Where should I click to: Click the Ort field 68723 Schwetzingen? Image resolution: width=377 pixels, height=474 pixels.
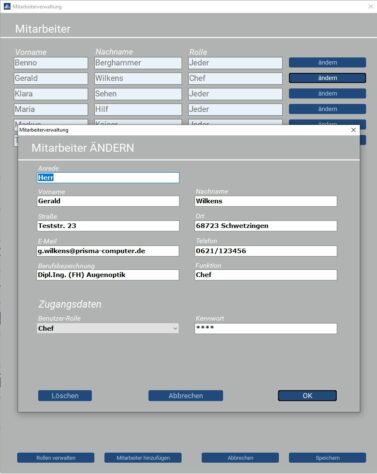pyautogui.click(x=266, y=226)
